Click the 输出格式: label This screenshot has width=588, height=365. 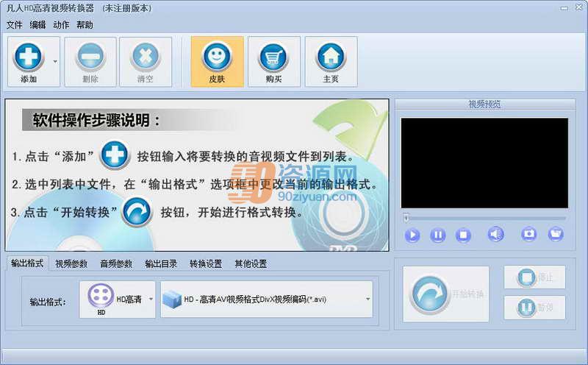(x=48, y=302)
